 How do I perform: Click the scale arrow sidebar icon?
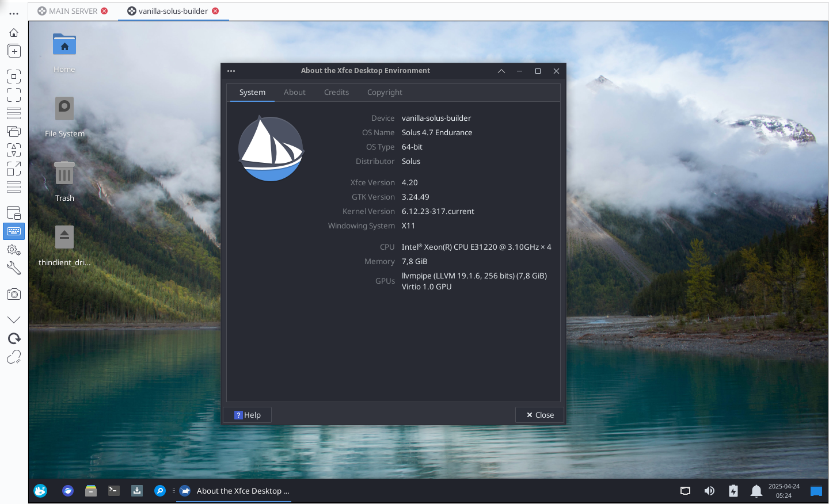coord(14,168)
